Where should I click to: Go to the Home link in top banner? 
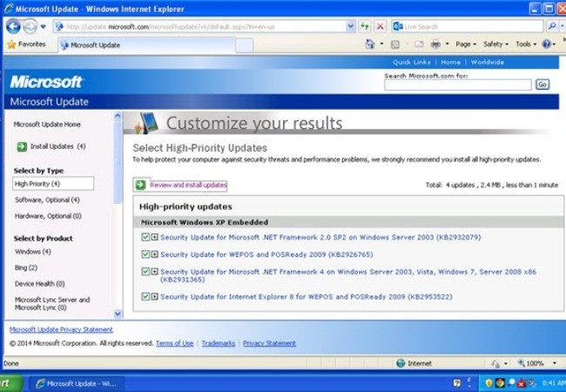(450, 62)
